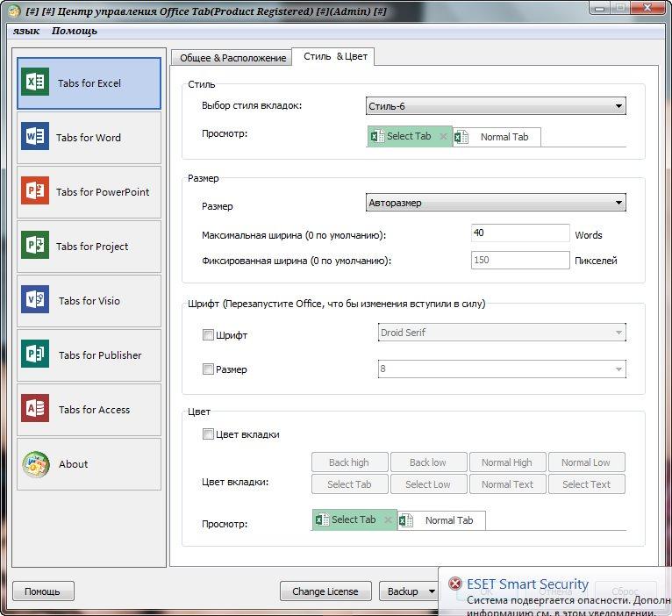
Task: Open Tabs for Publisher icon
Action: 35,354
